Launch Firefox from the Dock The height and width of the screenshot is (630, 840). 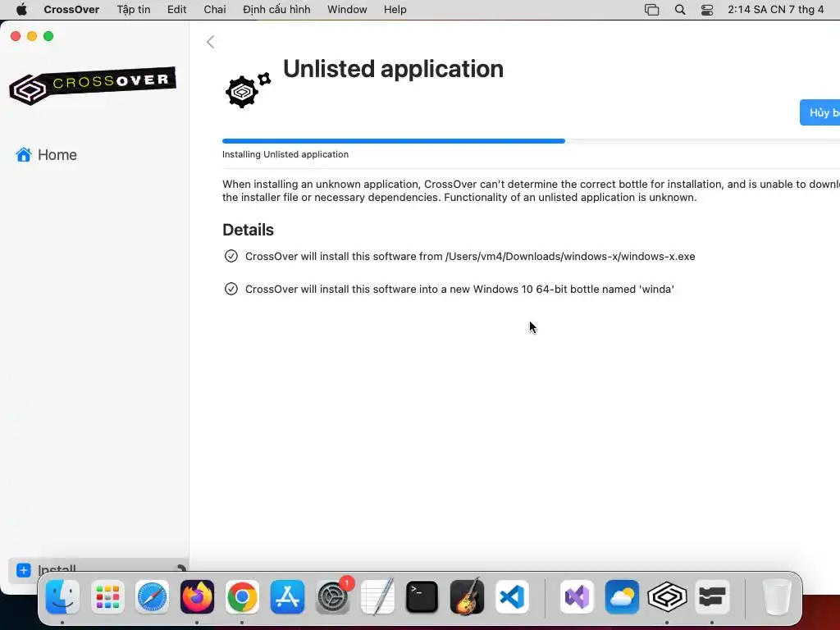pyautogui.click(x=197, y=596)
